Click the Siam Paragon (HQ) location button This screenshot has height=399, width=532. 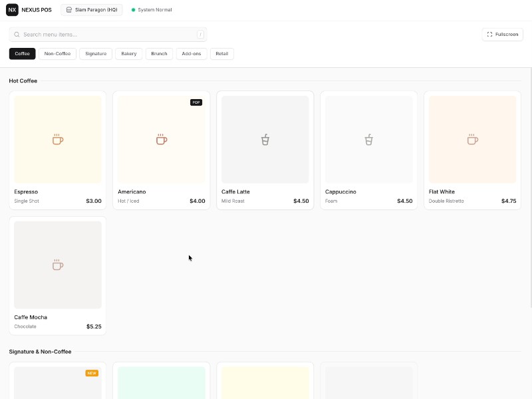(x=91, y=9)
